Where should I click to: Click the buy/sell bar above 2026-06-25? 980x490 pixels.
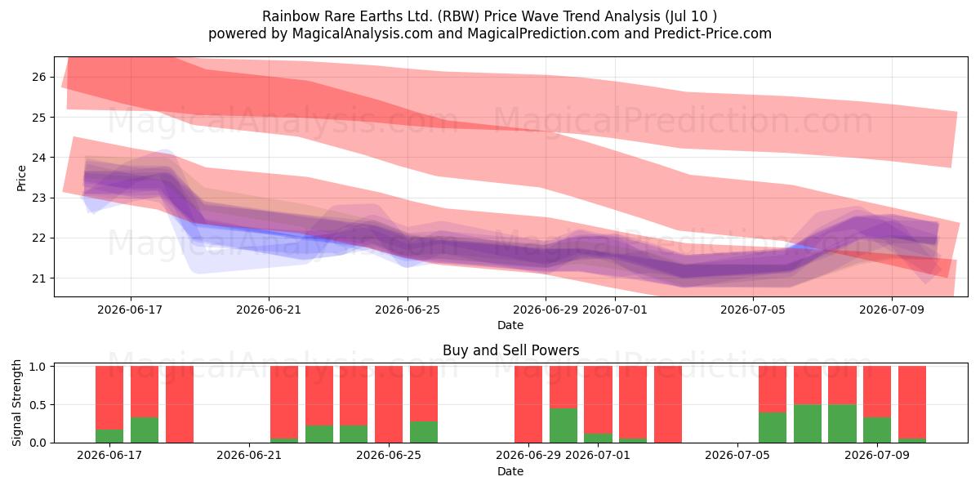click(x=389, y=404)
